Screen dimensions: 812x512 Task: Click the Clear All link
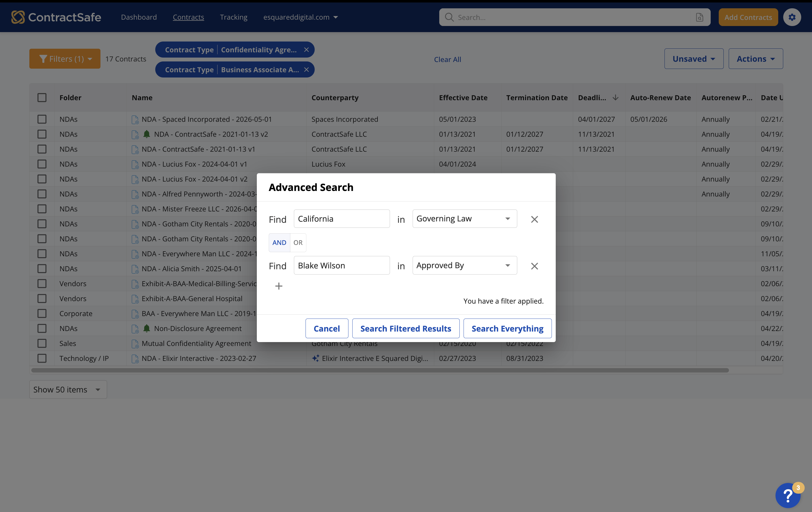coord(447,59)
